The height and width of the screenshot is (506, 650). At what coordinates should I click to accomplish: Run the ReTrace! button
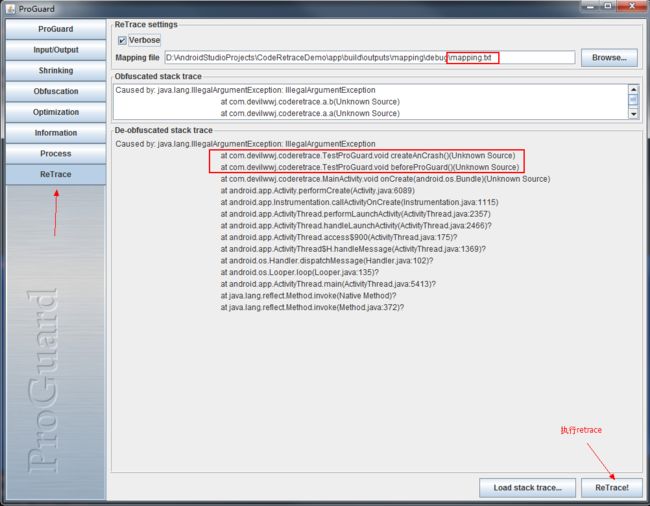(x=612, y=488)
